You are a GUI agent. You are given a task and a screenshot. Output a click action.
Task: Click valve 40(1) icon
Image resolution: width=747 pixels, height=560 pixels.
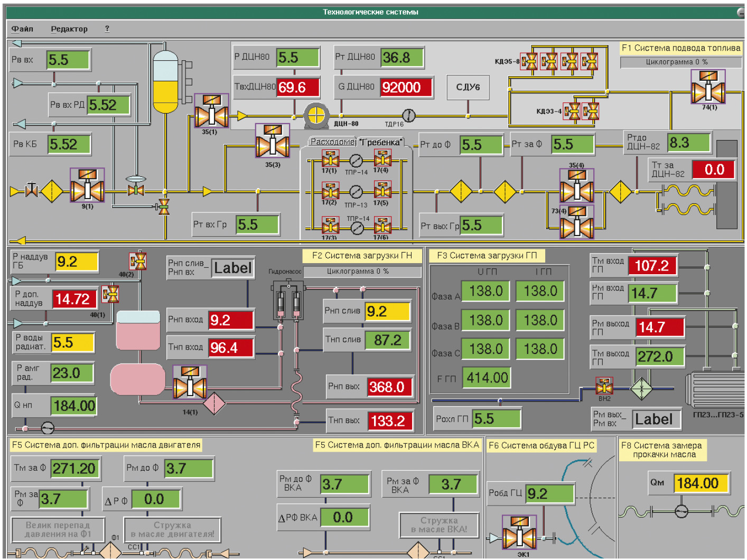click(110, 294)
